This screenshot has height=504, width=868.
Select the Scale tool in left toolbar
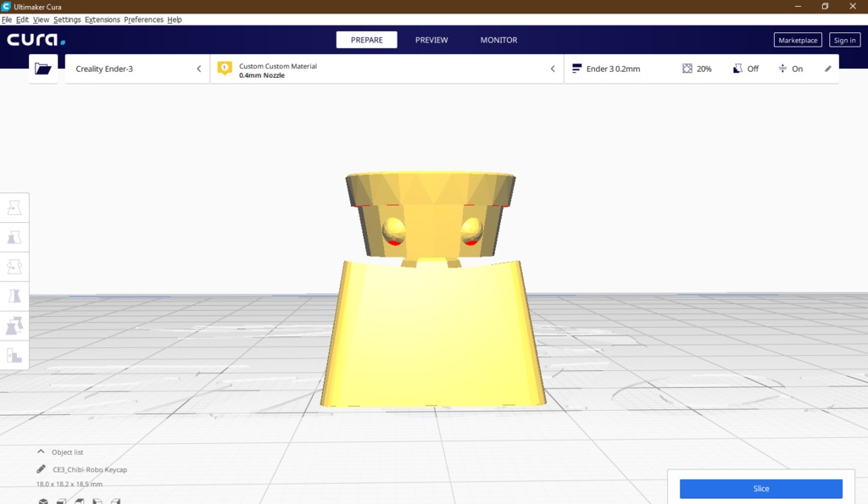14,238
